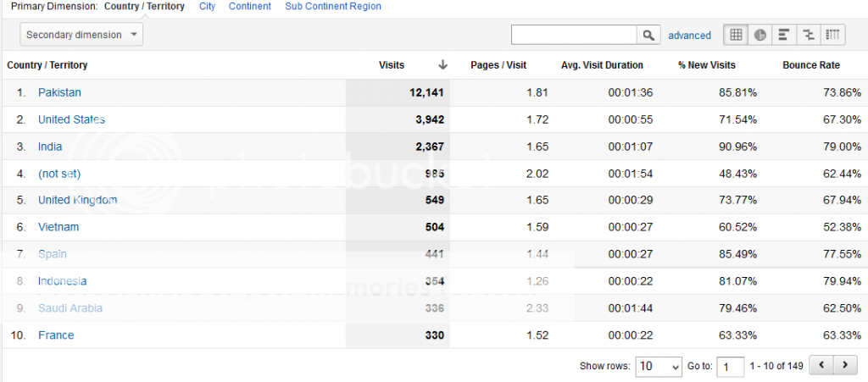Open the Pakistan country row
The image size is (868, 382).
[x=59, y=92]
